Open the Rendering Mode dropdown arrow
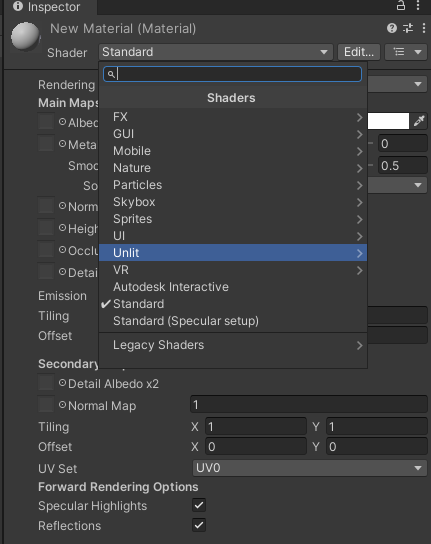 tap(418, 84)
